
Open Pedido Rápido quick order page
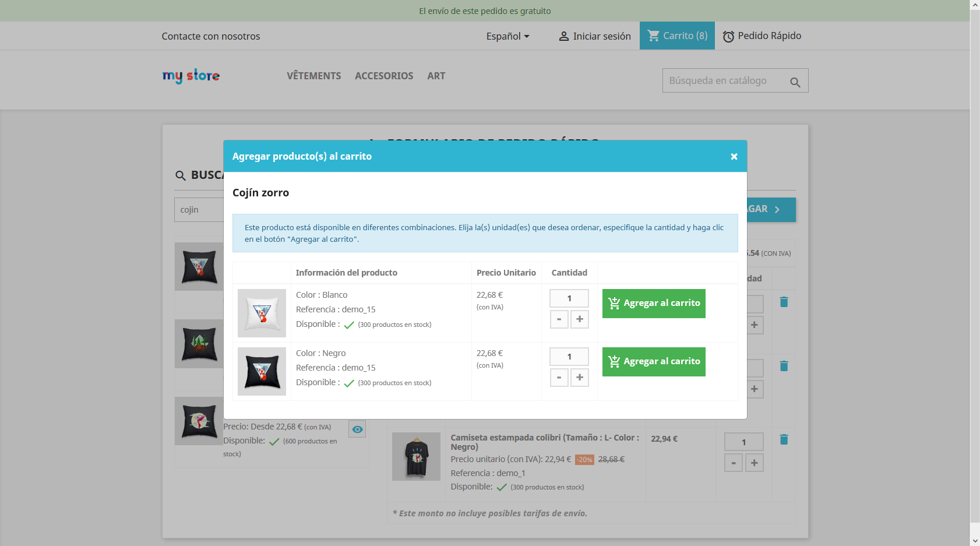tap(762, 36)
